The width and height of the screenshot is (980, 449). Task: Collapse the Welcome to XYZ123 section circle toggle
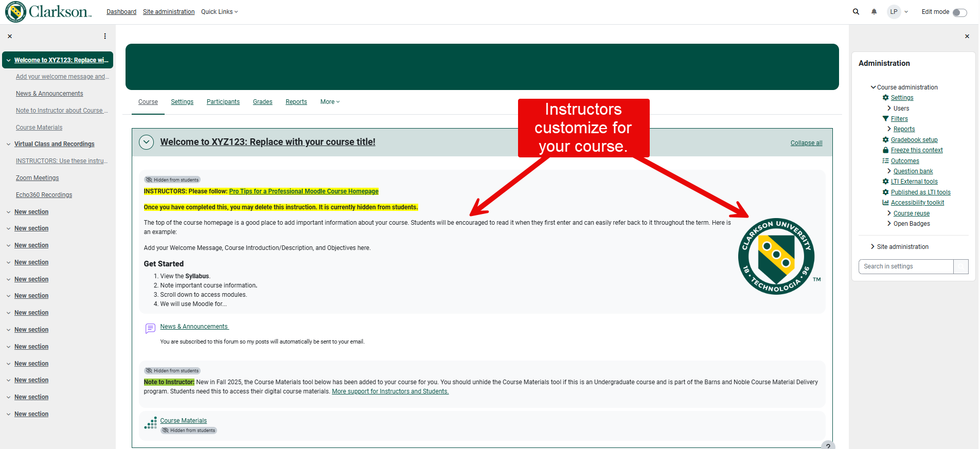[147, 142]
